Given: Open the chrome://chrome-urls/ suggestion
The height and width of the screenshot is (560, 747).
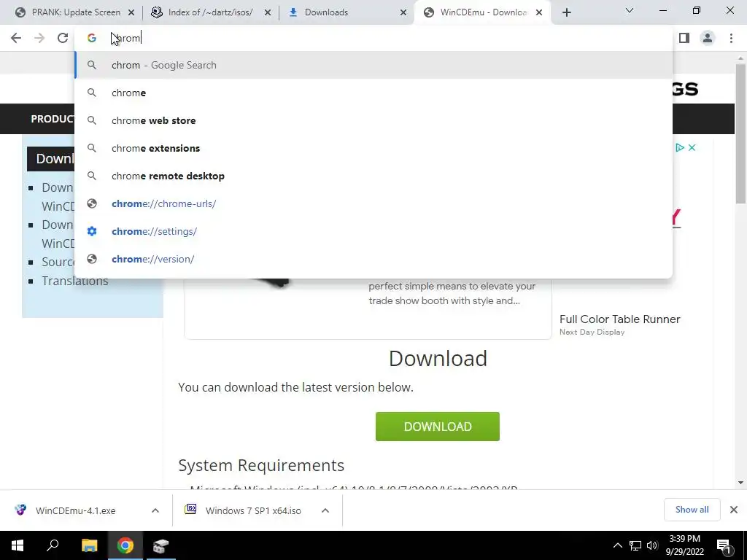Looking at the screenshot, I should coord(373,204).
